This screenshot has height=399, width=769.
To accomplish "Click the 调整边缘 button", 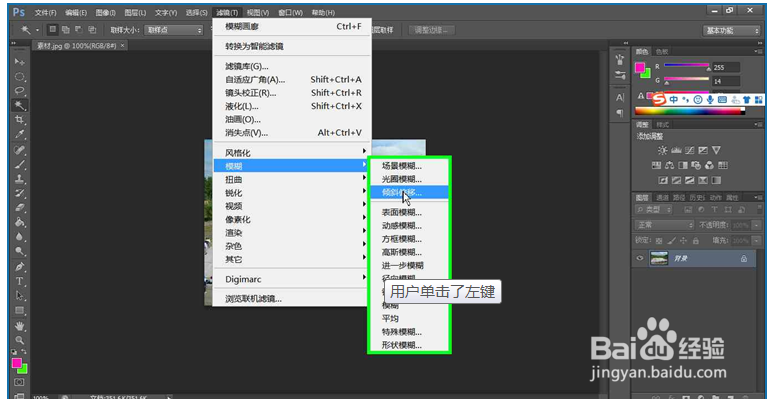I will 431,30.
